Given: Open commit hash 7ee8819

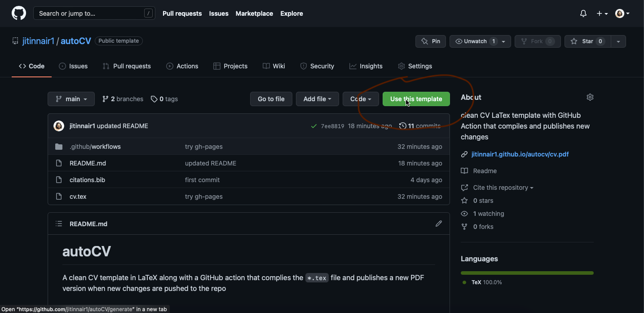Looking at the screenshot, I should (332, 126).
